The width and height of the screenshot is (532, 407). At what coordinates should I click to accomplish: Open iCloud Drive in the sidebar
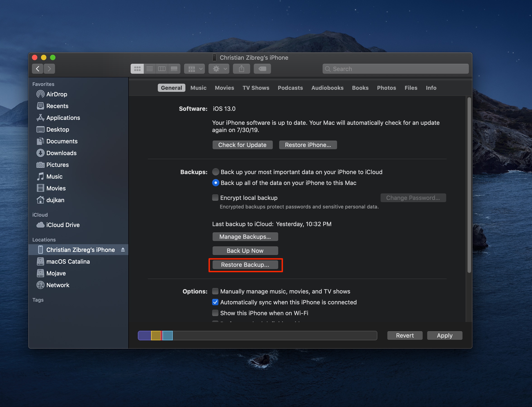(78, 225)
